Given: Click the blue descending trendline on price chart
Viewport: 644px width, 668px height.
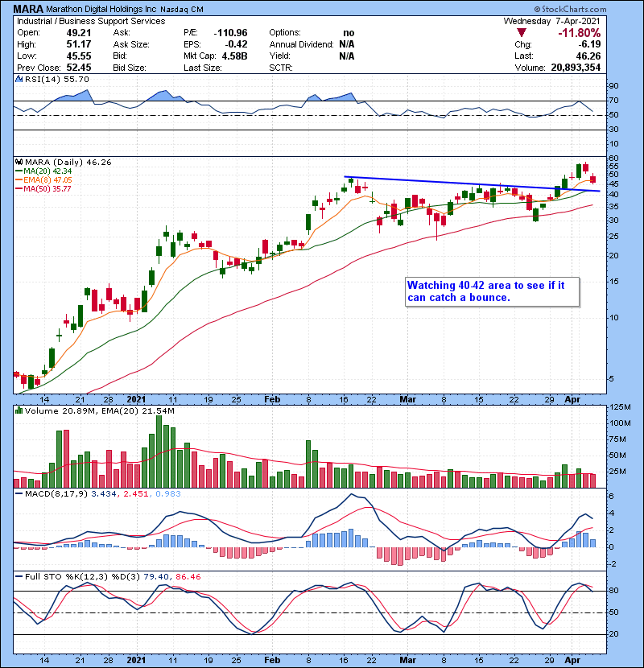Looking at the screenshot, I should (472, 183).
